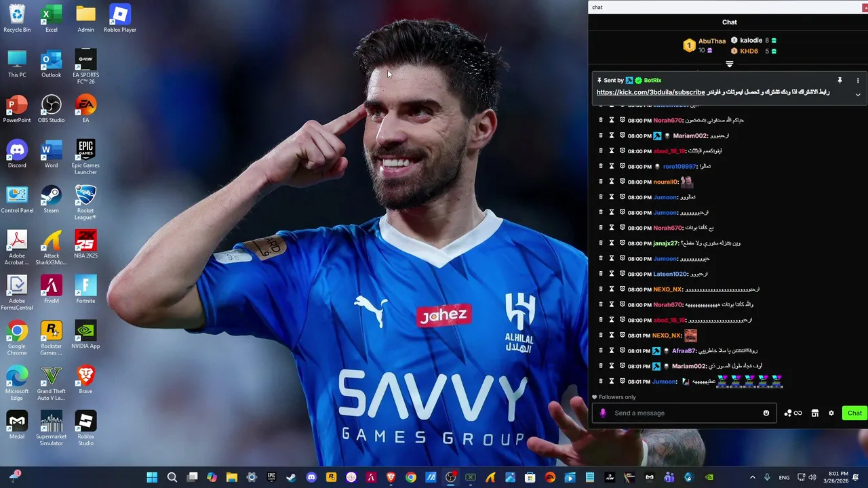Open chat settings gear icon

[831, 413]
